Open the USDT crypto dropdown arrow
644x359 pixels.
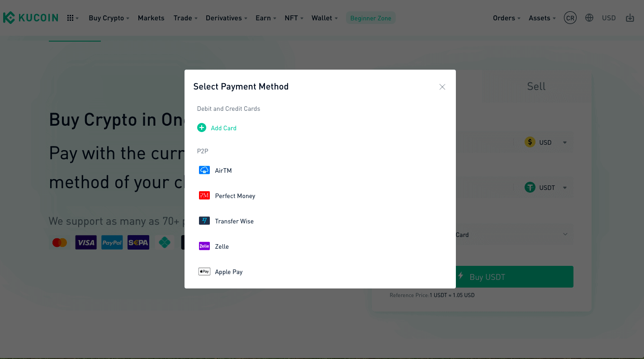click(565, 188)
